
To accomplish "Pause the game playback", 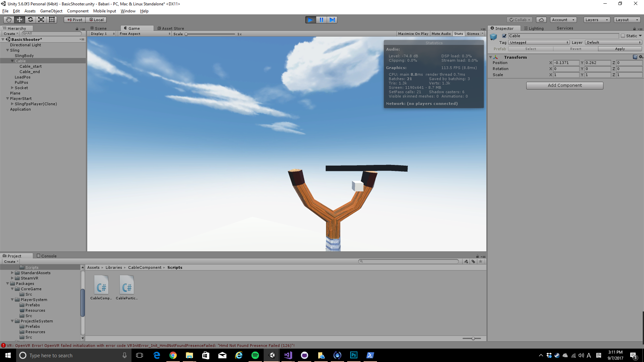I will point(321,20).
